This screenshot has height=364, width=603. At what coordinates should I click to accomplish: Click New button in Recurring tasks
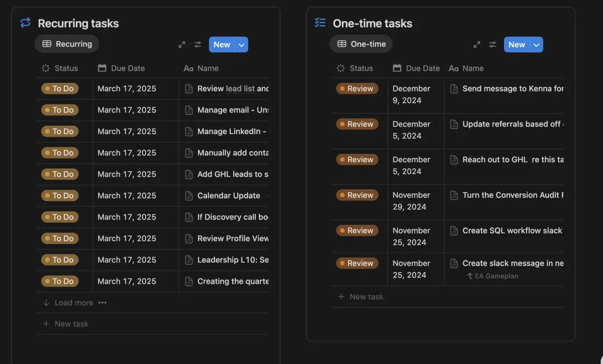pyautogui.click(x=222, y=45)
